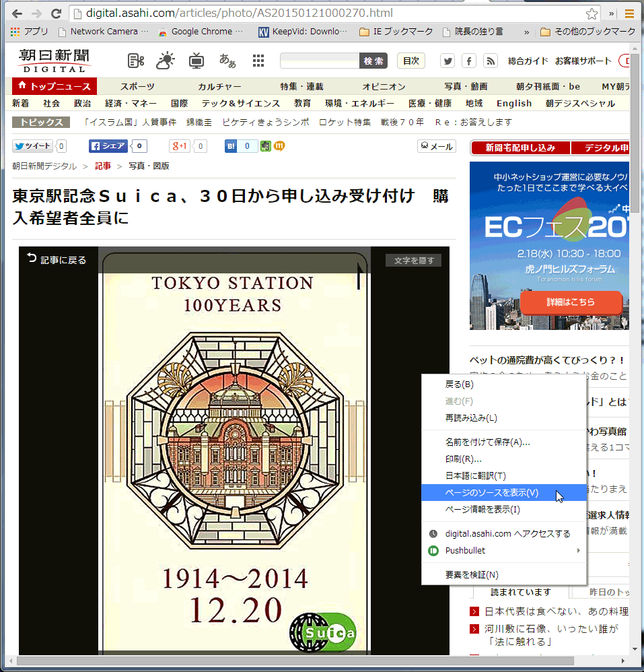644x672 pixels.
Task: Choose 印刷(R)... from the context menu
Action: point(504,459)
